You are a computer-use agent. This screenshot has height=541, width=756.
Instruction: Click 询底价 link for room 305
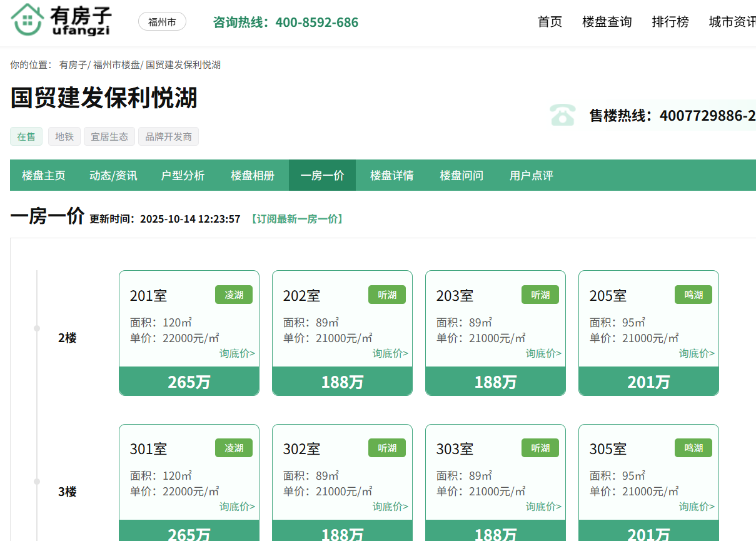coord(697,507)
